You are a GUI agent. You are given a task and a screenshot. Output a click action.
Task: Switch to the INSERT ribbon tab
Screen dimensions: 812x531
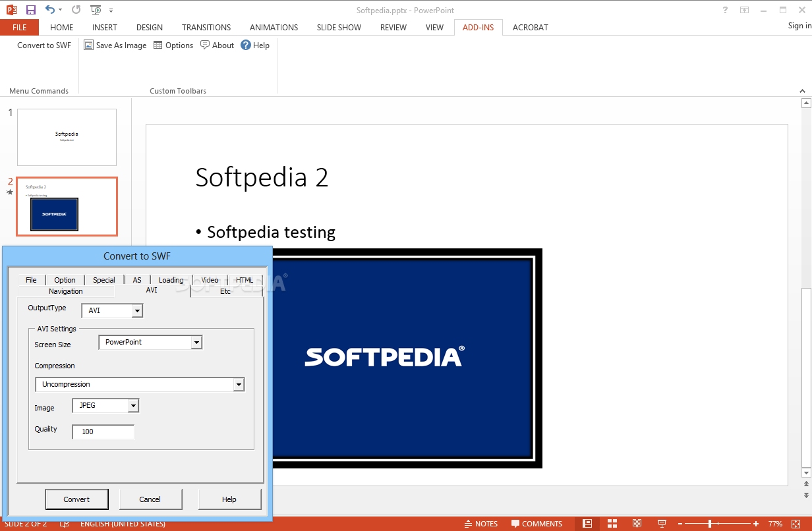[x=105, y=28]
